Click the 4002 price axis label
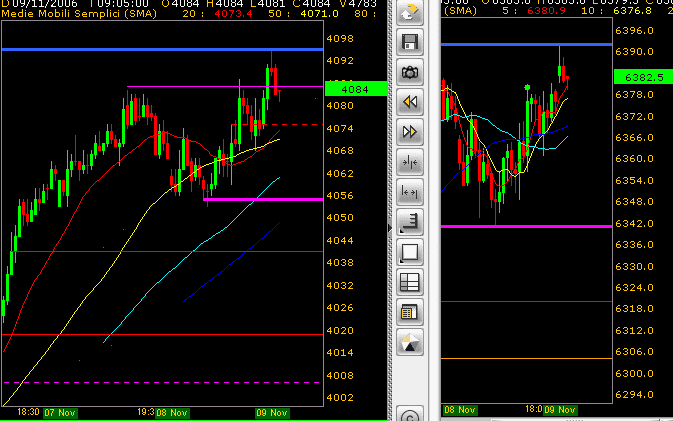This screenshot has width=673, height=421. 340,397
